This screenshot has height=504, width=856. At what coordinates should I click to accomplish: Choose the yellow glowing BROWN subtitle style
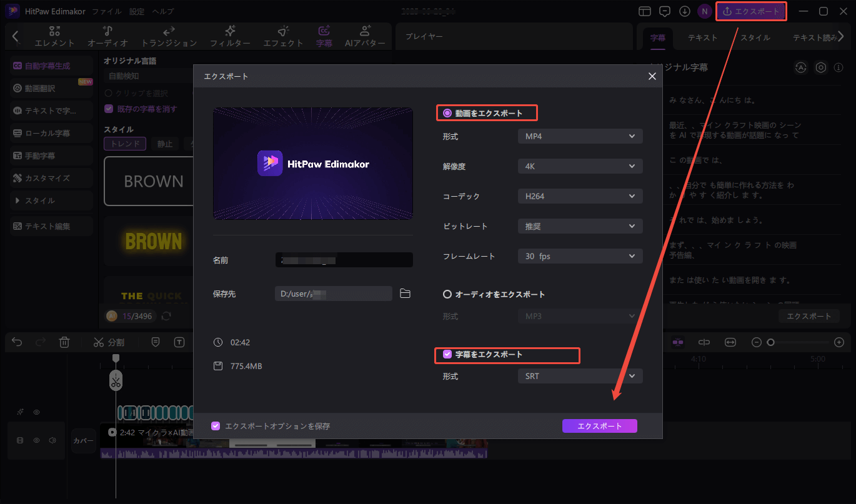[x=149, y=241]
